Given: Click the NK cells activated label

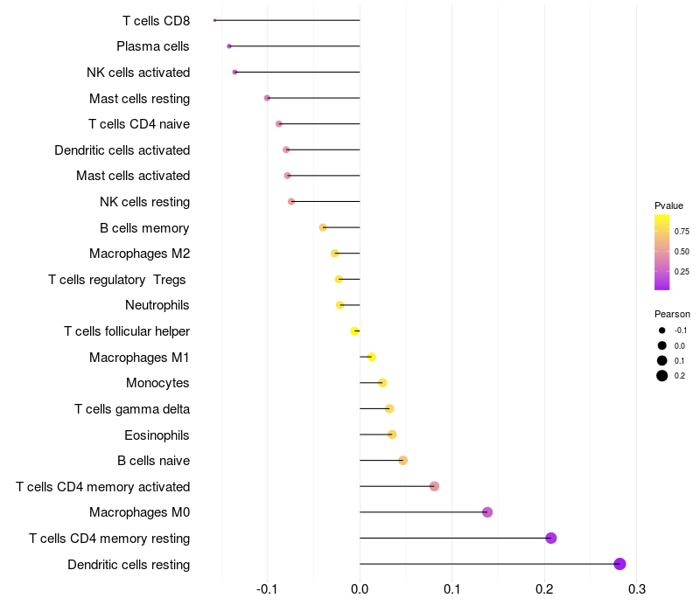Looking at the screenshot, I should 138,73.
